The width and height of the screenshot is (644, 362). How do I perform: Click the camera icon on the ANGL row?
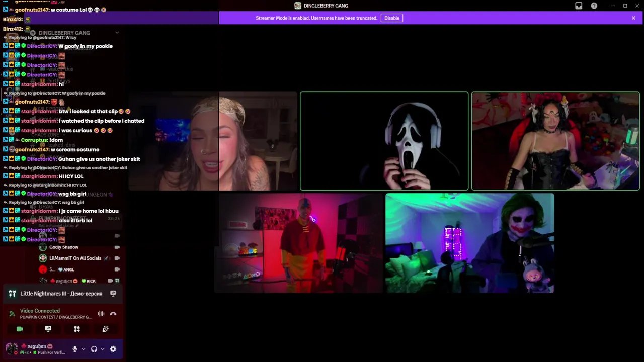pyautogui.click(x=117, y=269)
